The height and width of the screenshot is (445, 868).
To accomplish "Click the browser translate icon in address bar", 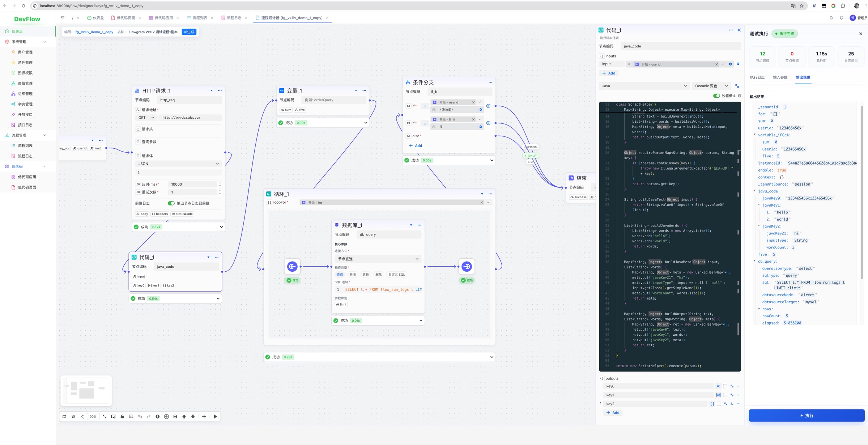I will pos(793,6).
